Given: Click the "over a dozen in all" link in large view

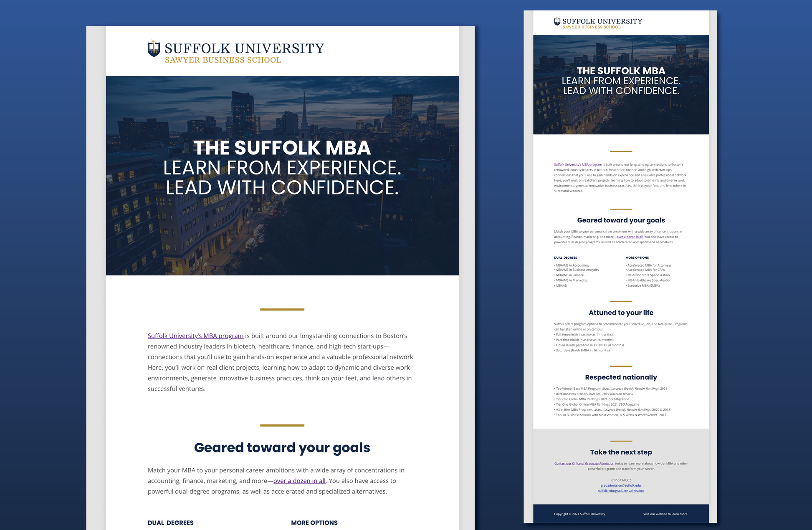Looking at the screenshot, I should pyautogui.click(x=299, y=481).
